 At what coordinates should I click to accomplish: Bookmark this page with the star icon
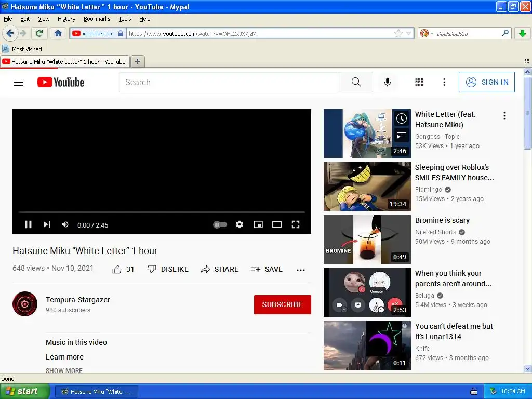coord(398,33)
